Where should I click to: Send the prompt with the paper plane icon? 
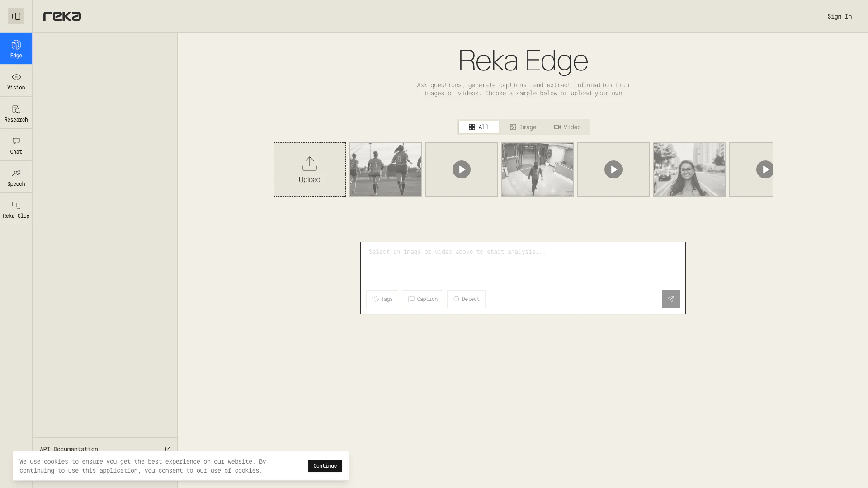tap(670, 299)
